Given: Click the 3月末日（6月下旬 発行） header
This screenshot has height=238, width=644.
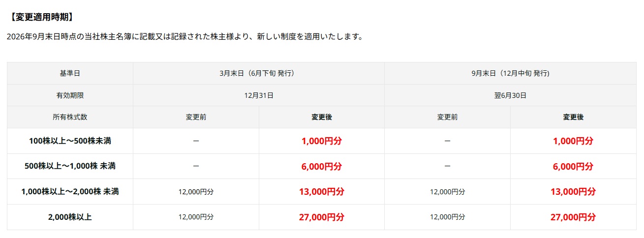Looking at the screenshot, I should point(259,73).
